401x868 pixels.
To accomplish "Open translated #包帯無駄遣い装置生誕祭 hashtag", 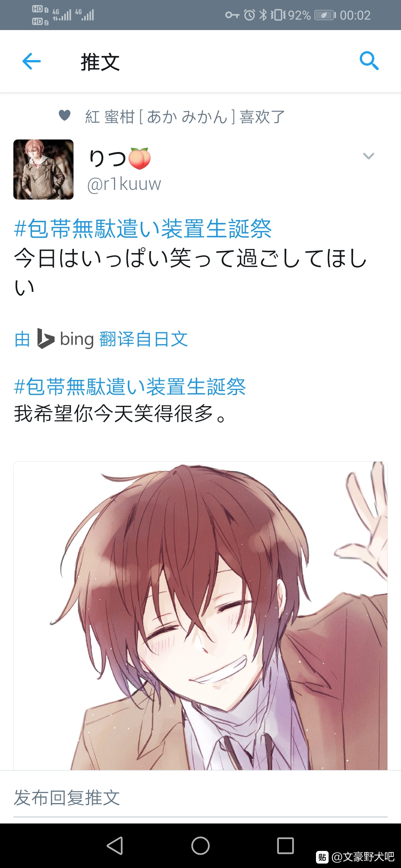I will point(130,387).
